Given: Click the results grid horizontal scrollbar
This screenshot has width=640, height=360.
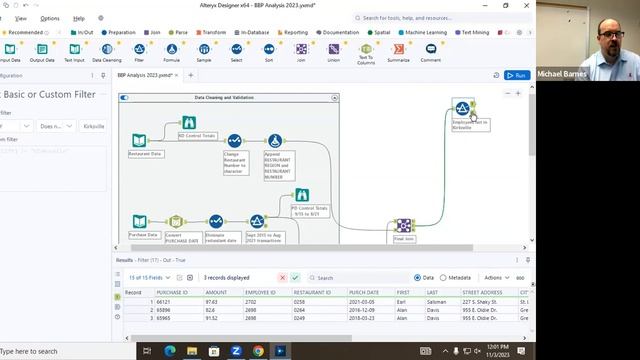Looking at the screenshot, I should click(x=241, y=338).
